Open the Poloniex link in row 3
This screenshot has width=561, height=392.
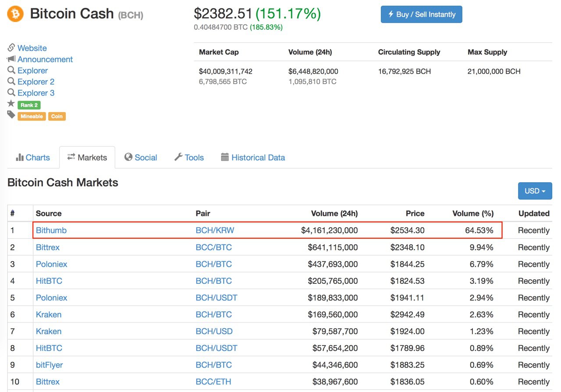click(52, 264)
